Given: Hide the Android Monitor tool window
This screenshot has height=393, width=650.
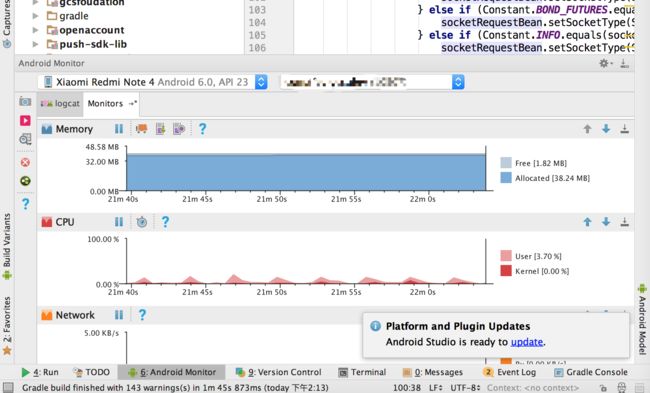Looking at the screenshot, I should coord(625,63).
